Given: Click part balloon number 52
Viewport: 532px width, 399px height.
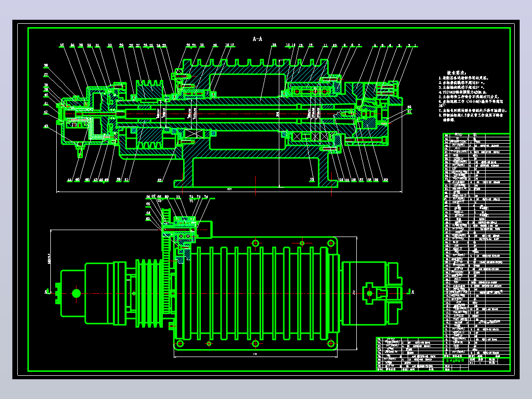Looking at the screenshot, I should [x=159, y=180].
